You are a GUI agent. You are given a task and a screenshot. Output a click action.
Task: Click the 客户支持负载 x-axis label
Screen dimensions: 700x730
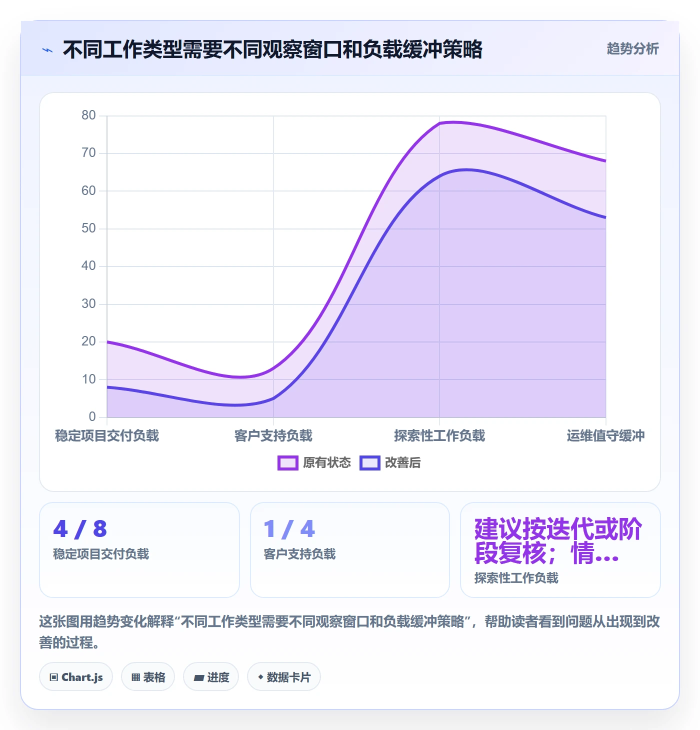(273, 436)
